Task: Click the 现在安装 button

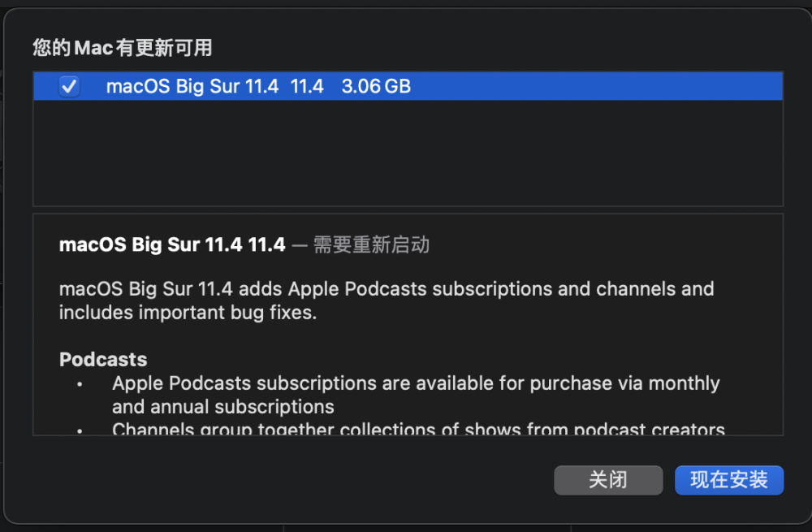Action: point(728,480)
